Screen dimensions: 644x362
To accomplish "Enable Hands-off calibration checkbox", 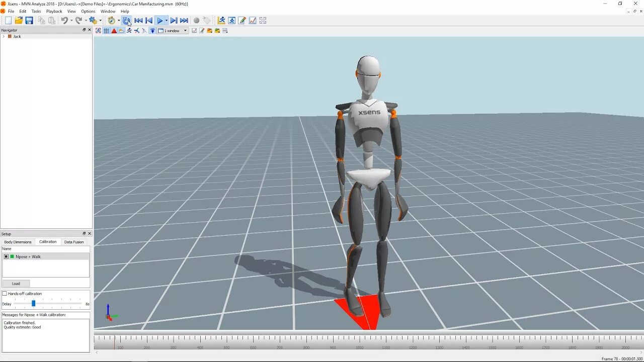I will pos(5,294).
